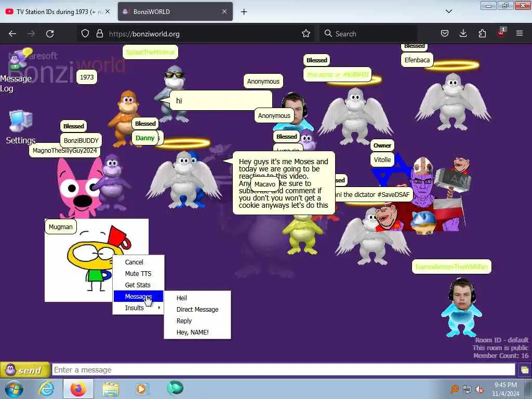Click the red extension icon with badge
Viewport: 532px width, 399px height.
click(501, 33)
